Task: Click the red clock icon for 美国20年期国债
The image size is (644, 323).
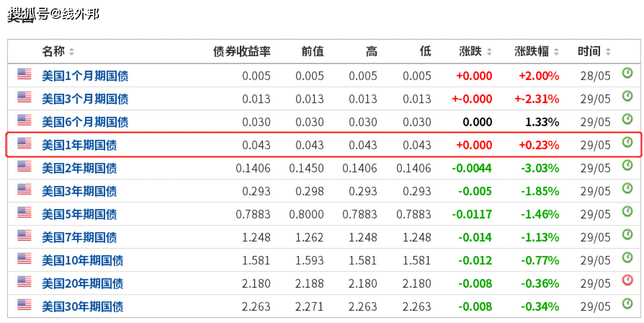Action: 627,280
